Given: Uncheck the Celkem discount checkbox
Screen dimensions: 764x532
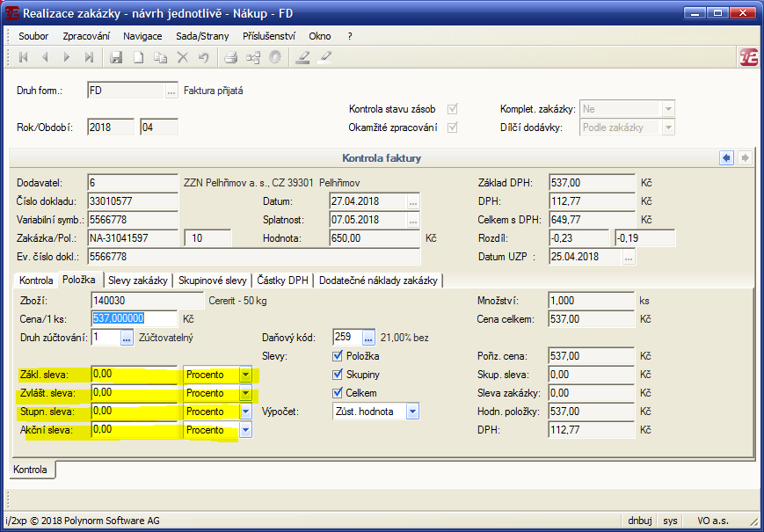Looking at the screenshot, I should coord(338,393).
